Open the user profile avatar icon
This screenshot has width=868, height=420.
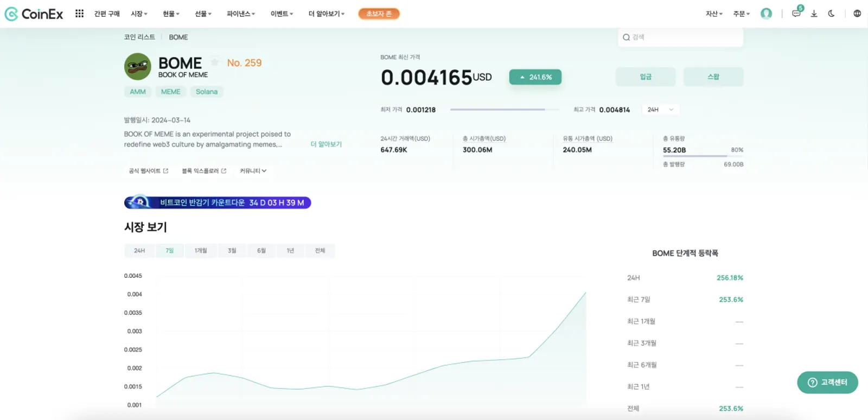tap(766, 14)
